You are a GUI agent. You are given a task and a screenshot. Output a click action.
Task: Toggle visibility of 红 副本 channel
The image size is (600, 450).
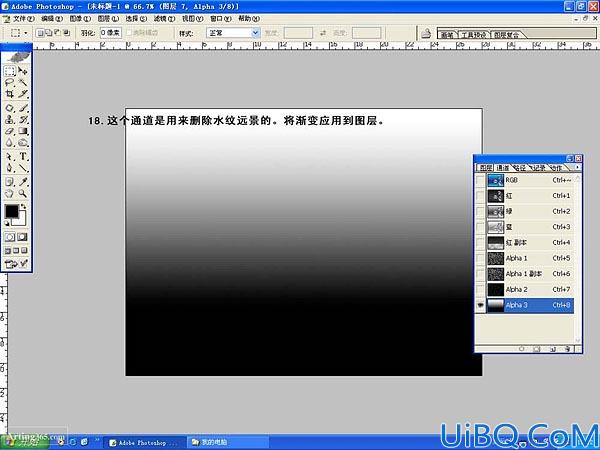[480, 243]
